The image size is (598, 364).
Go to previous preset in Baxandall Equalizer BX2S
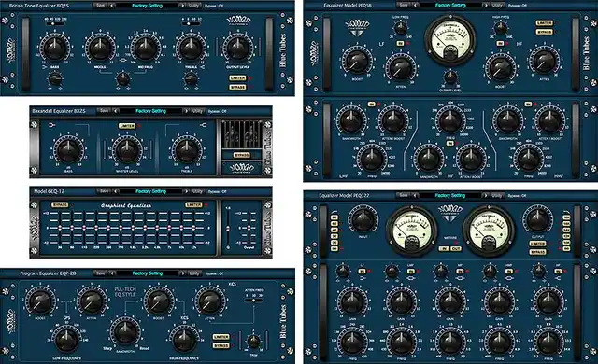click(x=116, y=111)
